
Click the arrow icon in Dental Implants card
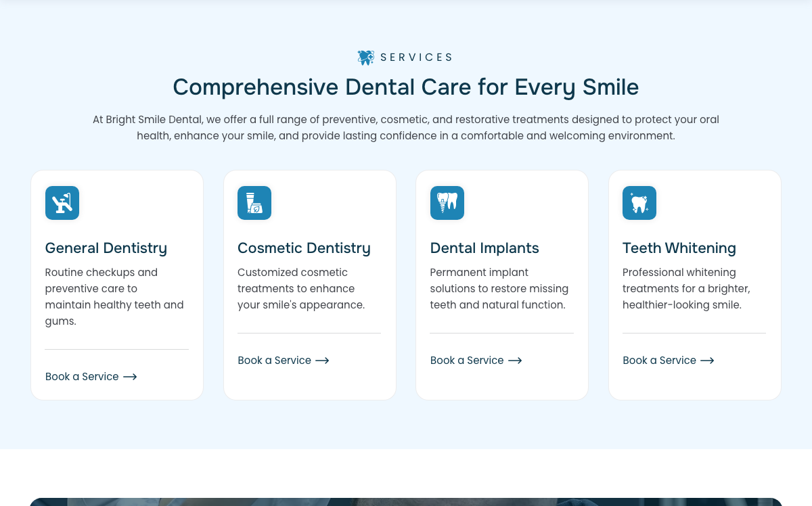point(515,361)
